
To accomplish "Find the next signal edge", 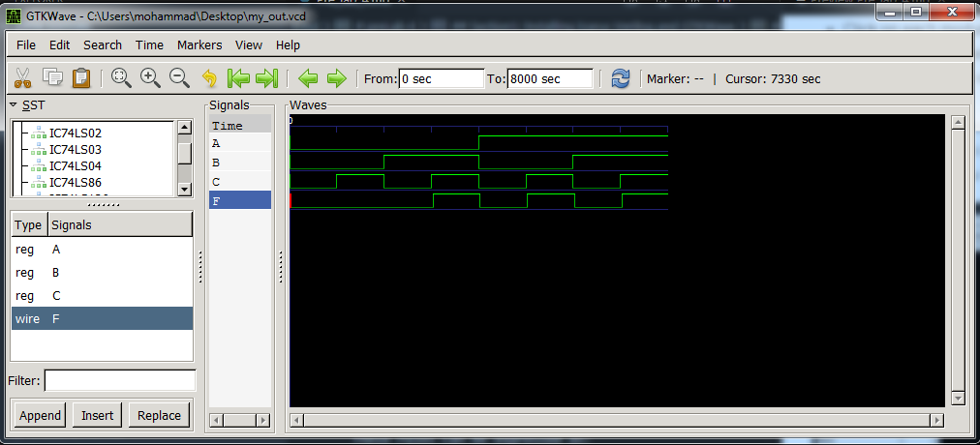I will pos(336,78).
